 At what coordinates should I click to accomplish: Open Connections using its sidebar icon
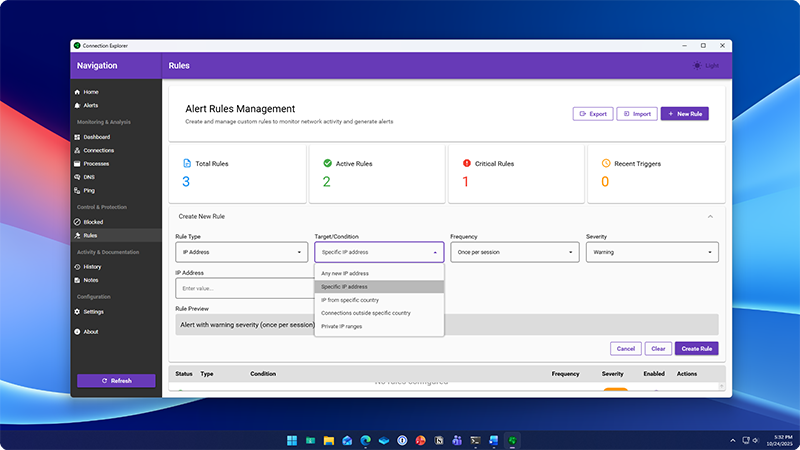[x=77, y=150]
